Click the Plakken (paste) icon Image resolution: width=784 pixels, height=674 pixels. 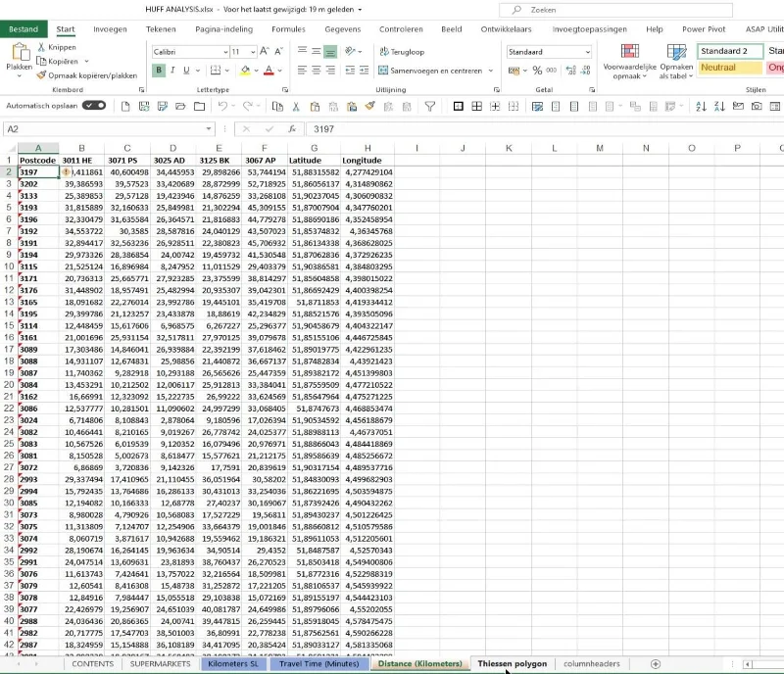pos(20,52)
